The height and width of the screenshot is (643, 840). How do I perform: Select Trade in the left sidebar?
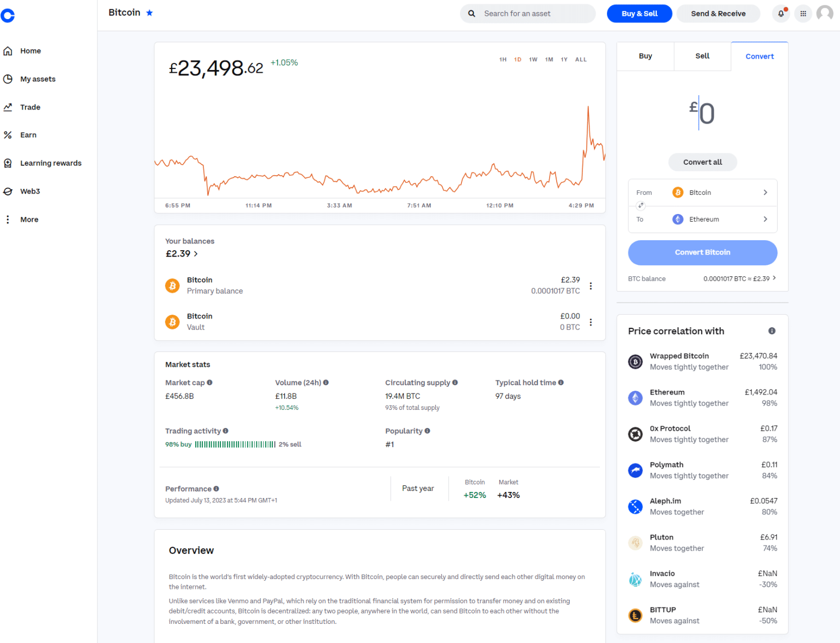(30, 107)
